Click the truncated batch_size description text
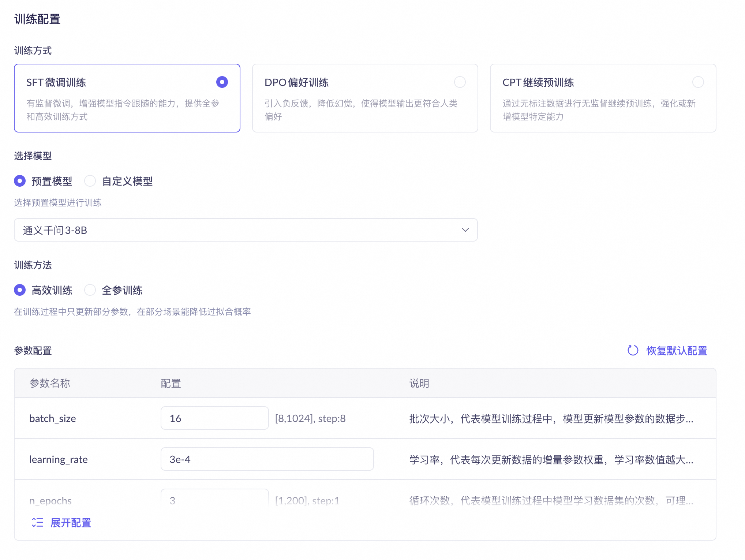 click(x=551, y=418)
